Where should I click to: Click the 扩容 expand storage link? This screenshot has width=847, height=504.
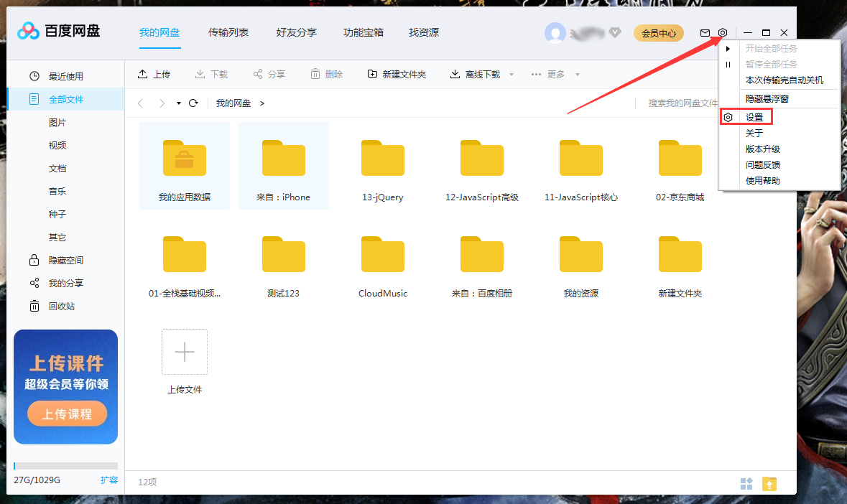pyautogui.click(x=110, y=480)
